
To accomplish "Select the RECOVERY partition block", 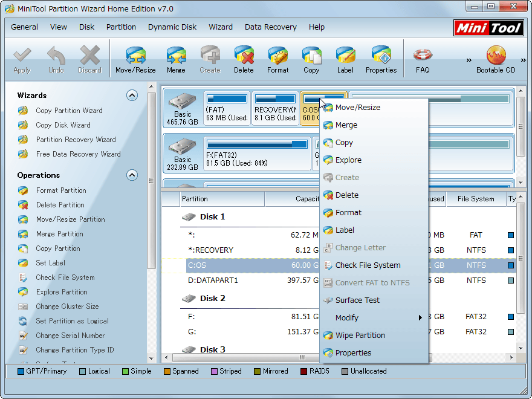I will (x=275, y=108).
